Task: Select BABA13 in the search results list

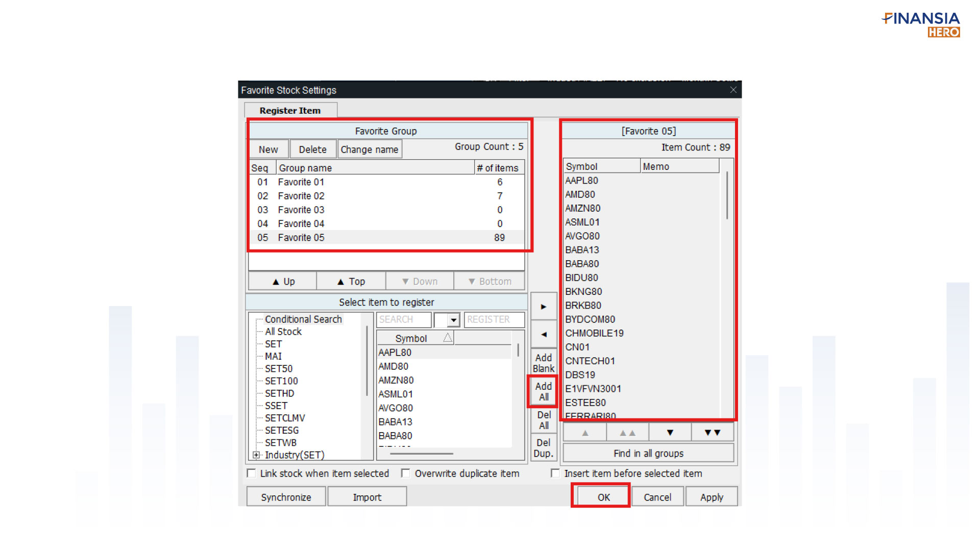Action: (444, 422)
